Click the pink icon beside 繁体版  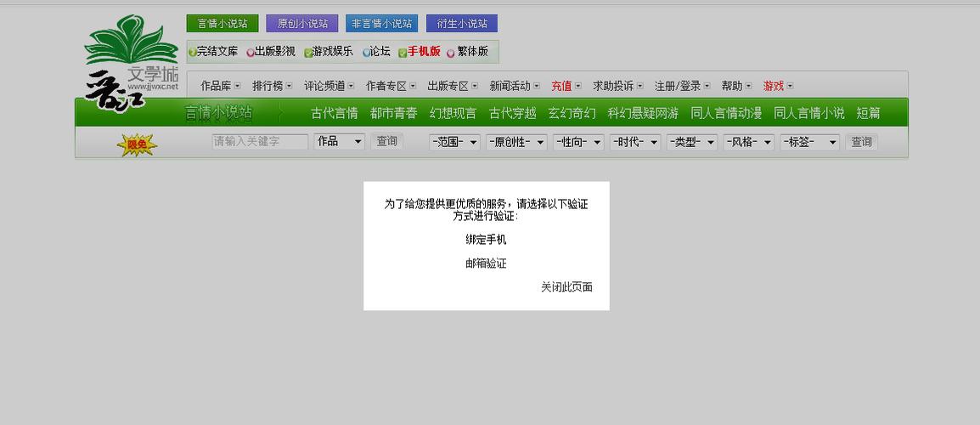(451, 53)
